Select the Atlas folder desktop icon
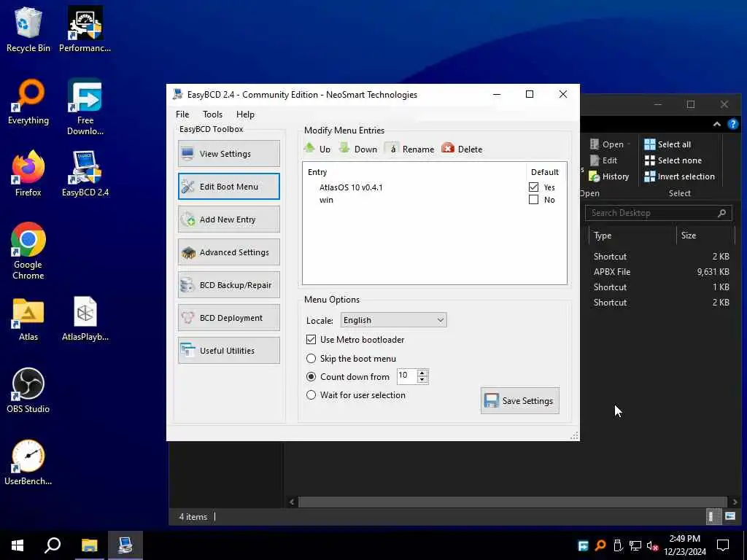 pos(28,319)
